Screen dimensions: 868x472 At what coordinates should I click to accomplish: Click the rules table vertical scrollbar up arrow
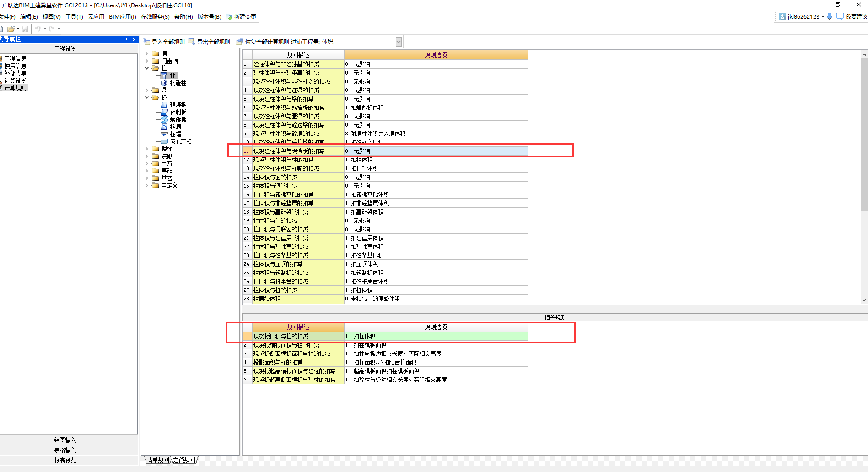click(x=864, y=54)
